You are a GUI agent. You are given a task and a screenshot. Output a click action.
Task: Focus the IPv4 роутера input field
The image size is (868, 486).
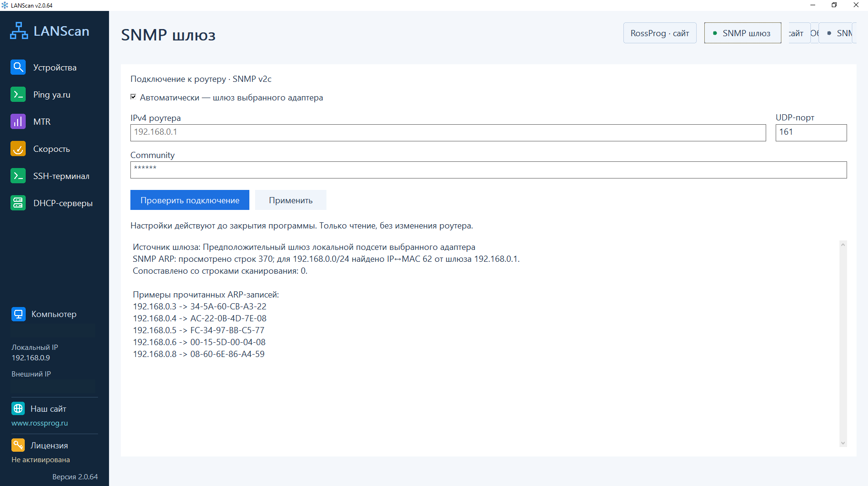[448, 132]
